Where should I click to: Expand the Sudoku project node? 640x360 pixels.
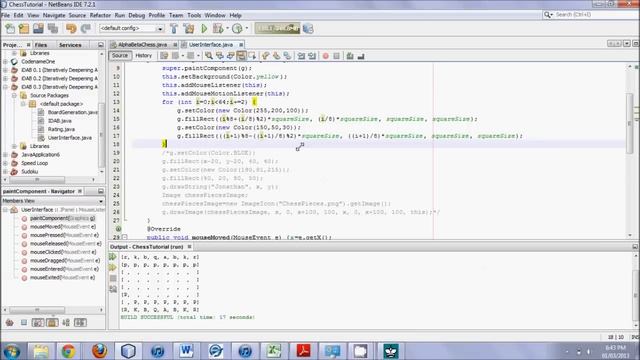click(5, 171)
